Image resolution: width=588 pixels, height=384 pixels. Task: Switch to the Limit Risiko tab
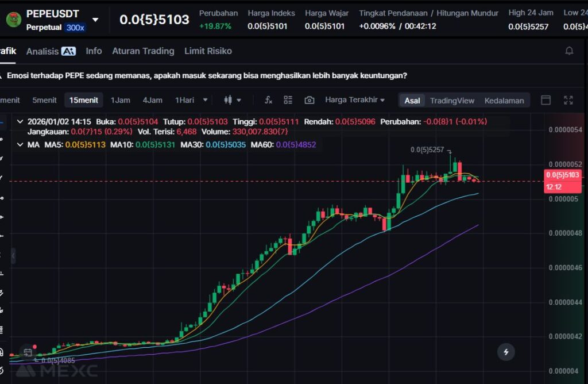[208, 51]
